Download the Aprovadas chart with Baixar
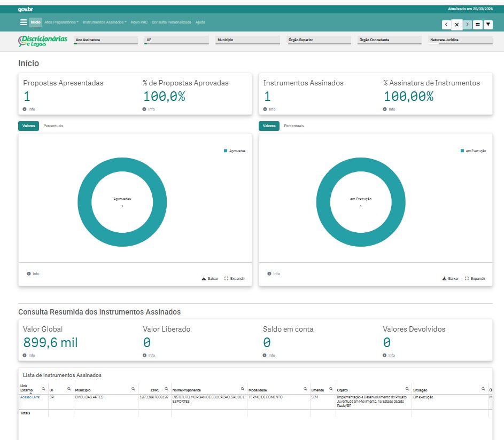504x440 pixels. coord(210,279)
